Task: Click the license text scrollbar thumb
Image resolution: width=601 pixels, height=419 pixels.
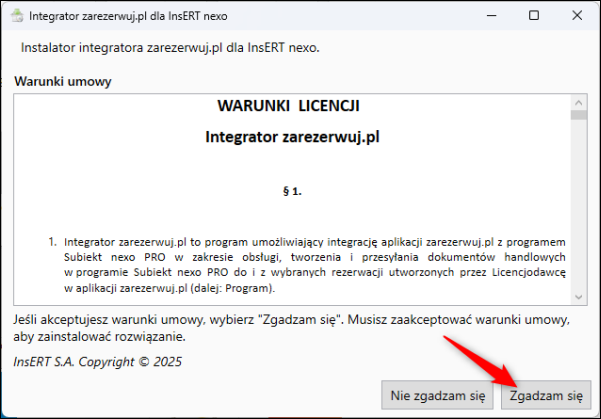Action: 578,115
